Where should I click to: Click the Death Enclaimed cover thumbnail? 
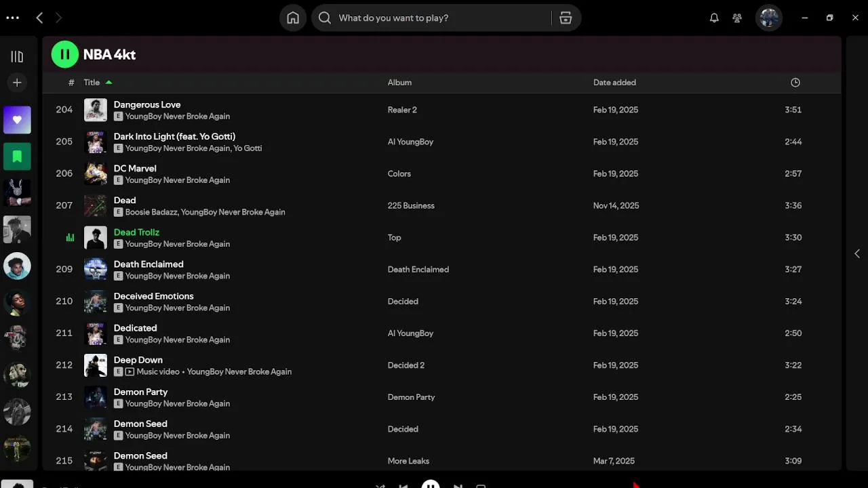(96, 269)
